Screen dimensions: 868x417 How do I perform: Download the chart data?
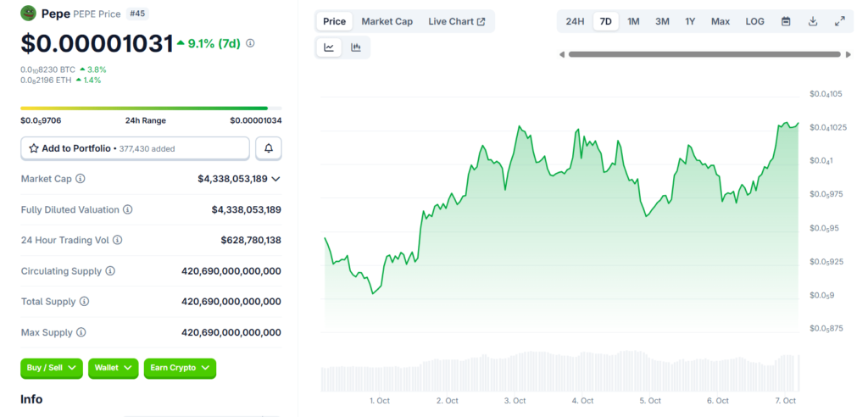click(813, 21)
